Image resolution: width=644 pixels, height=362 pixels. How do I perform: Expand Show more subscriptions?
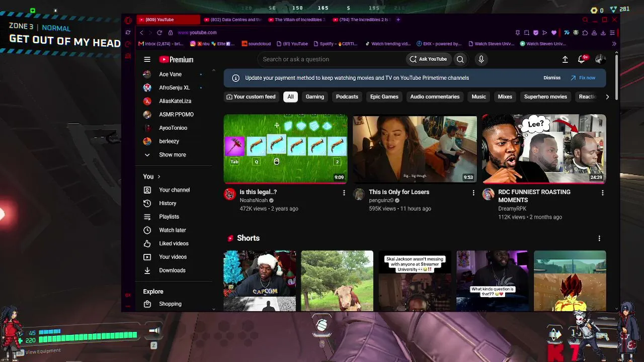click(174, 155)
